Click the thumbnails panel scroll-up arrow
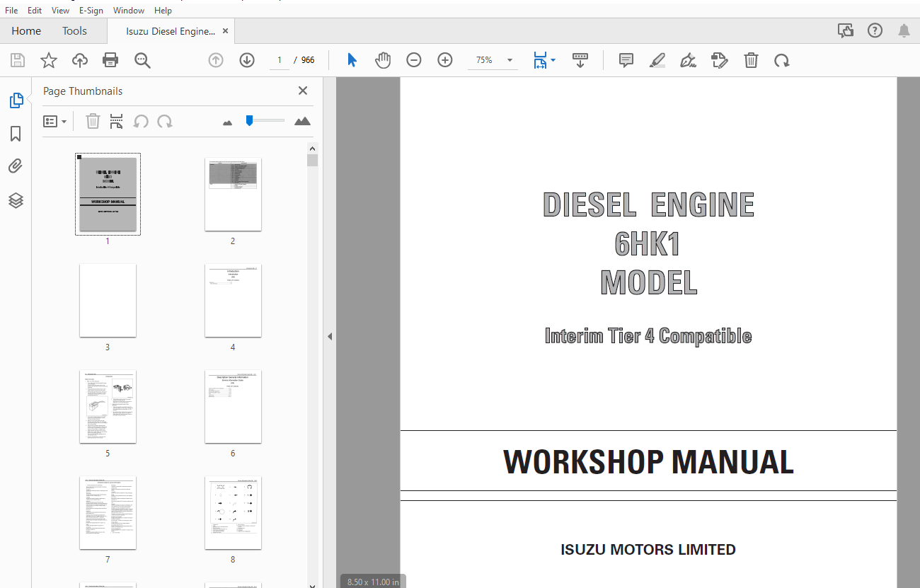Image resolution: width=920 pixels, height=588 pixels. [313, 148]
